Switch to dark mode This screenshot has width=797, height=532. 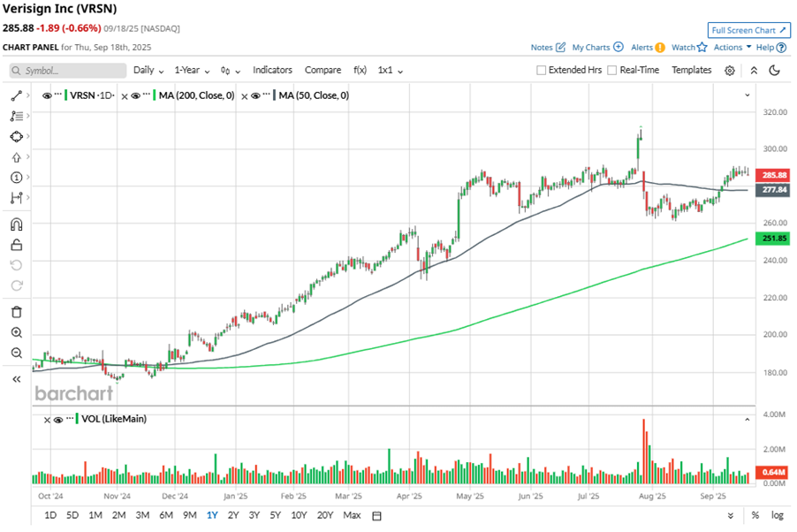(774, 70)
